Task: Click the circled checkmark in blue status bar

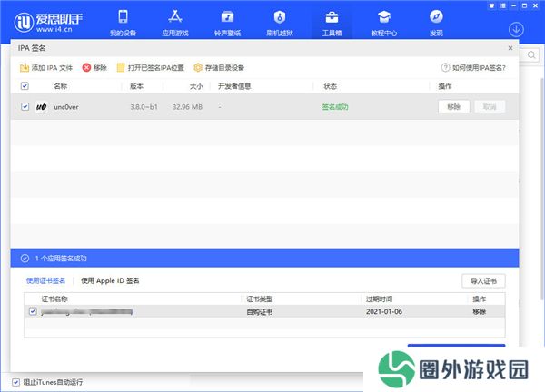Action: [25, 259]
